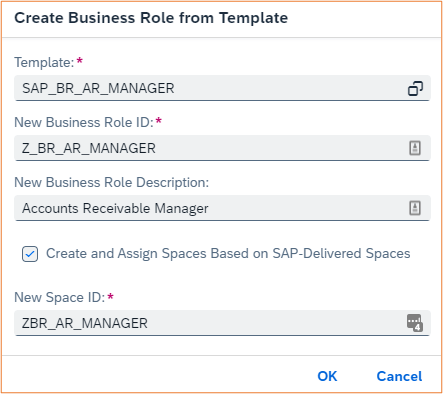The image size is (443, 394).
Task: Dismiss the dialog with Cancel
Action: 399,376
